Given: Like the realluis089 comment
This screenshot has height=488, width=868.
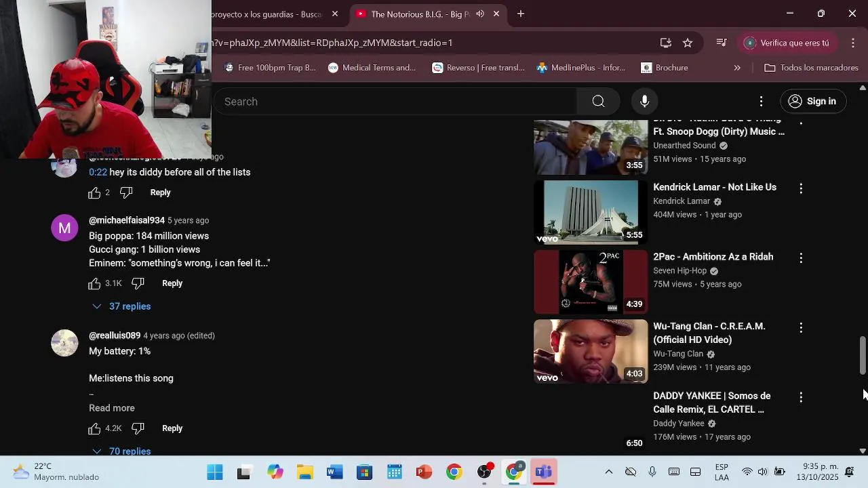Looking at the screenshot, I should [x=94, y=428].
